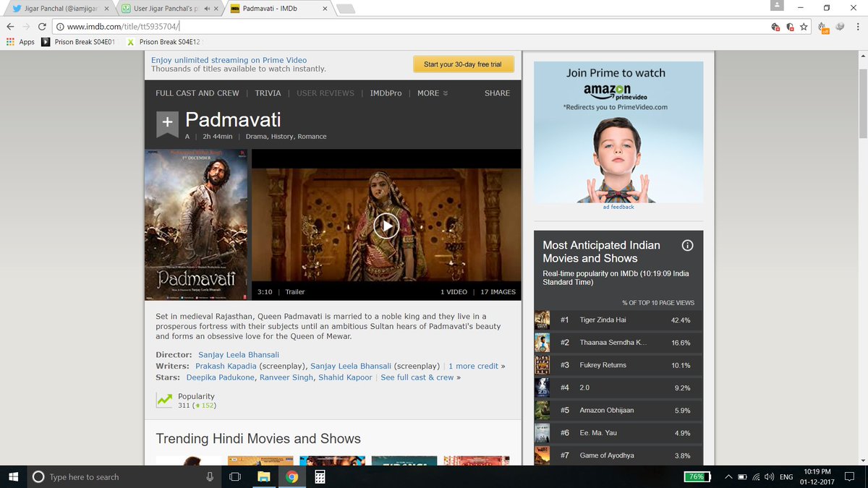The height and width of the screenshot is (488, 868).
Task: Switch to the Jigar Panchal Twitter tab
Action: pyautogui.click(x=59, y=9)
